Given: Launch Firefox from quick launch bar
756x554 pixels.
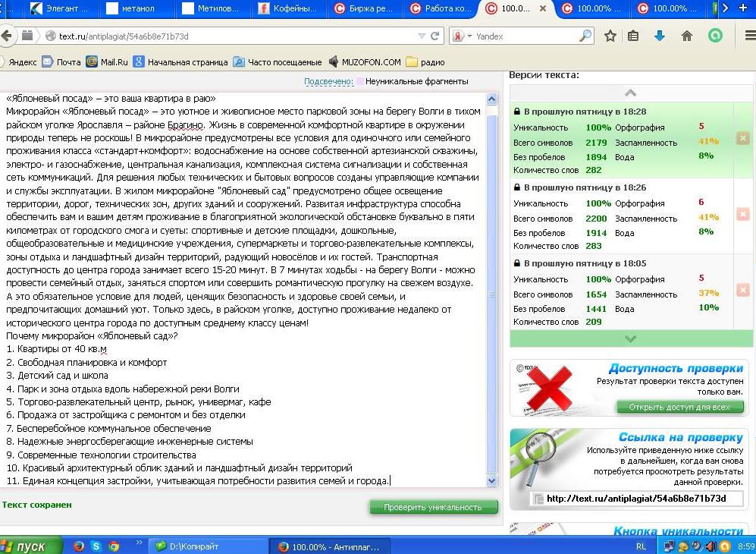Looking at the screenshot, I should (79, 546).
